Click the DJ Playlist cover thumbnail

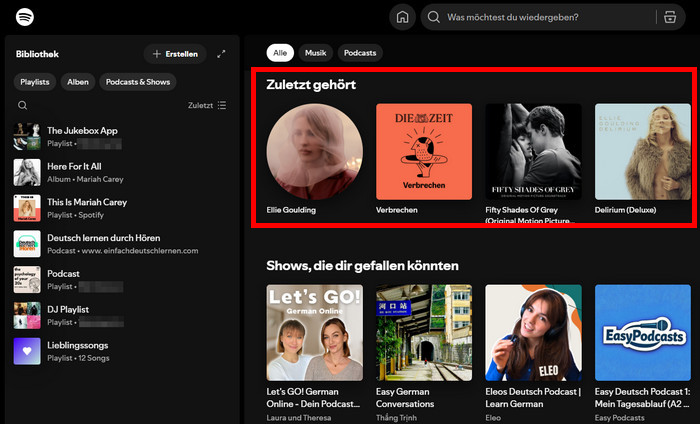point(27,315)
